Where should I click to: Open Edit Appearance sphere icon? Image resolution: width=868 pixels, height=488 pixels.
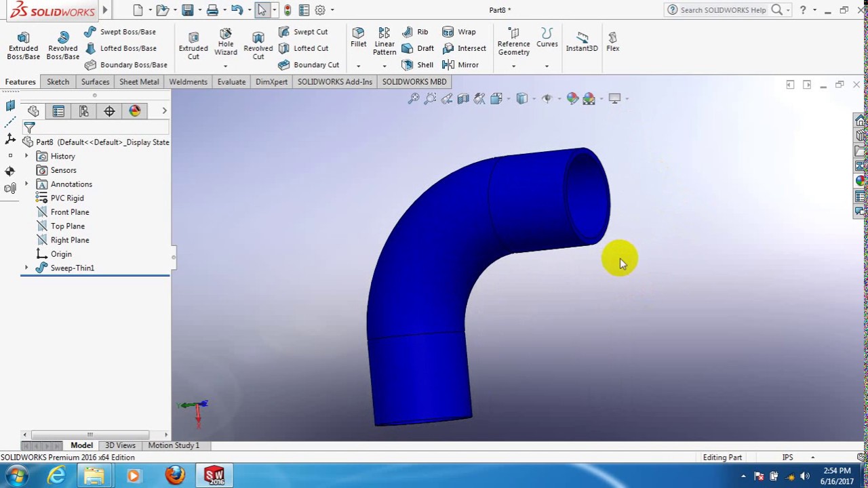point(572,99)
